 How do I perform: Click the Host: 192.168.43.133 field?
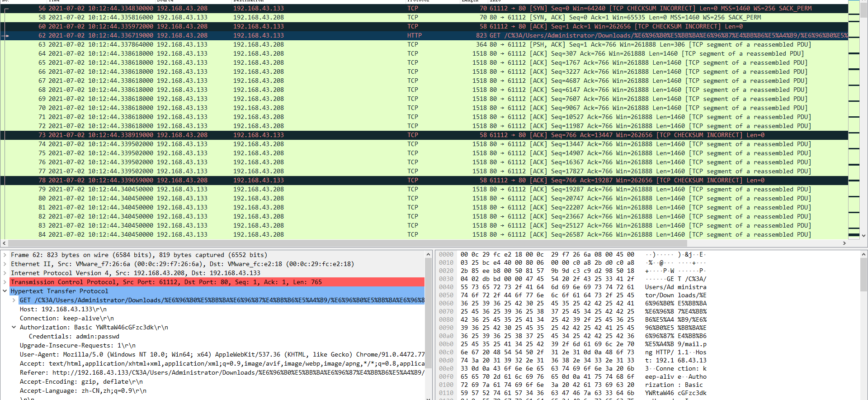pos(63,310)
